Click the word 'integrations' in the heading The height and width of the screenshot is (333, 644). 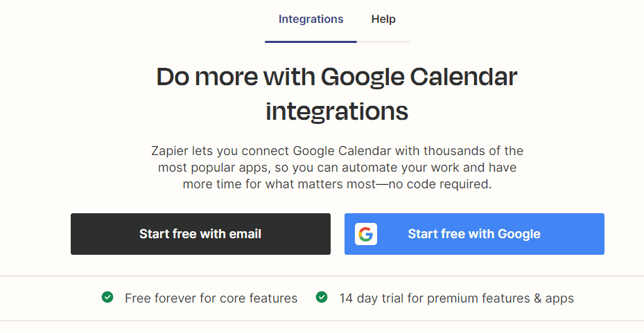click(x=337, y=111)
